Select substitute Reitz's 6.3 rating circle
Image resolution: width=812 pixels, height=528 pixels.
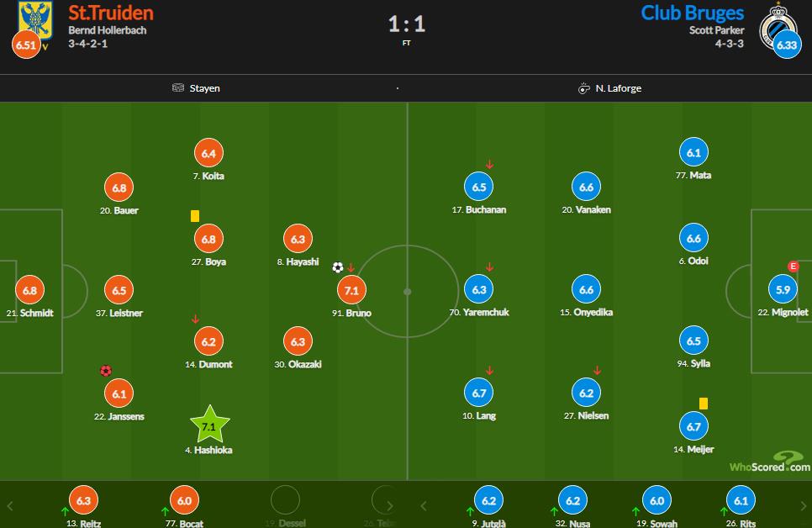click(x=83, y=501)
